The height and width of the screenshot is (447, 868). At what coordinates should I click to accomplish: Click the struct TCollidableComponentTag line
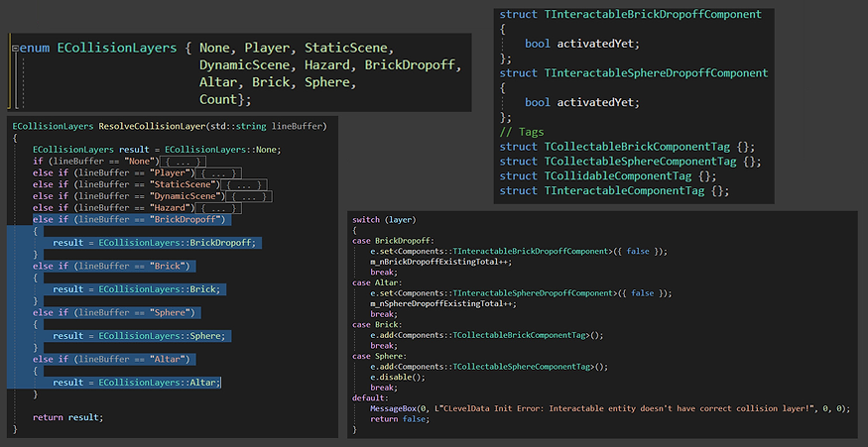(608, 176)
